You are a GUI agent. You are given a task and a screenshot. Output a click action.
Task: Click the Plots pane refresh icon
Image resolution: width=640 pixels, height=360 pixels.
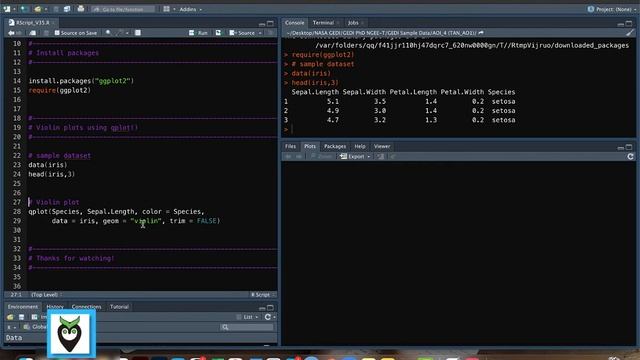(630, 156)
